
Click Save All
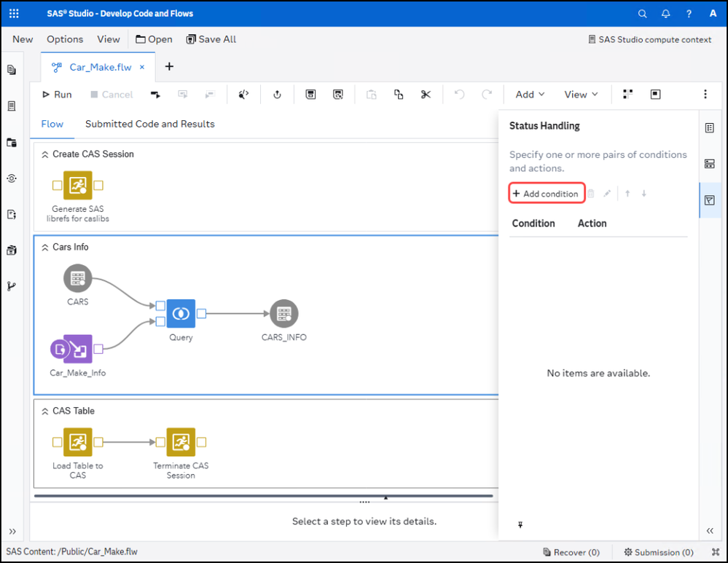211,39
